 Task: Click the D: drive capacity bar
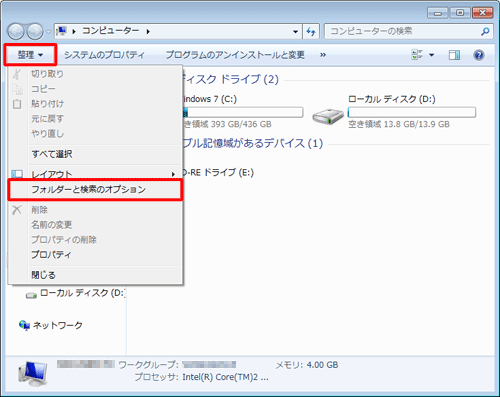pos(412,112)
